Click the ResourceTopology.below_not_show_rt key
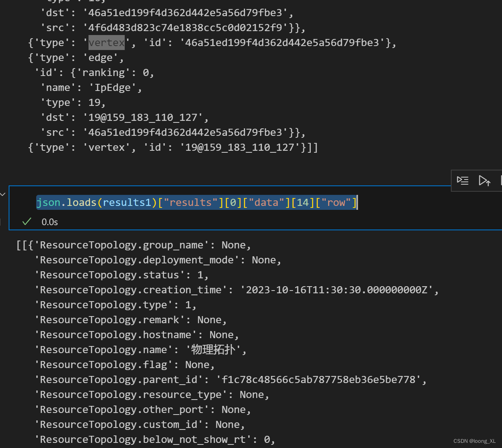The width and height of the screenshot is (502, 448). click(x=143, y=440)
